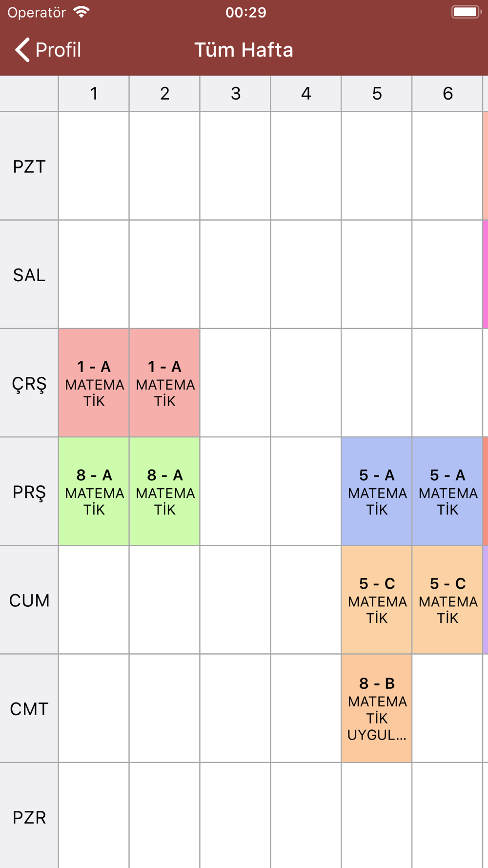The width and height of the screenshot is (488, 868).
Task: Tap the period 3 column header
Action: (x=235, y=93)
